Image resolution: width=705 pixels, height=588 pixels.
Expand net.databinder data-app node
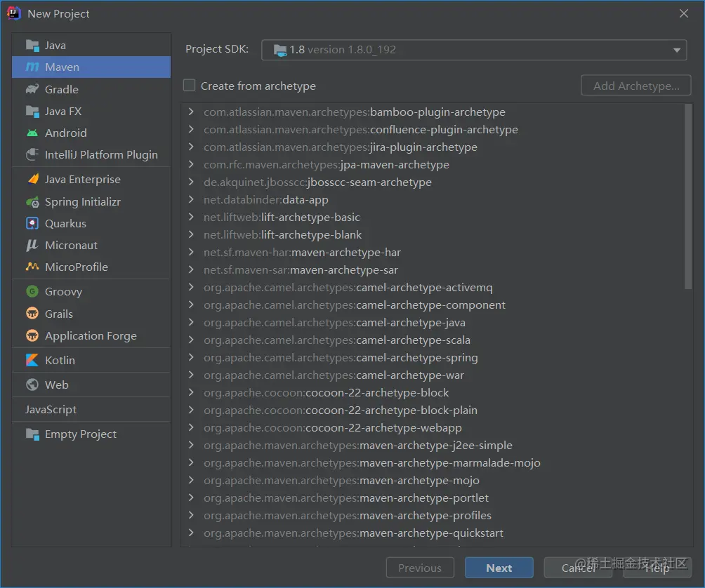(191, 199)
